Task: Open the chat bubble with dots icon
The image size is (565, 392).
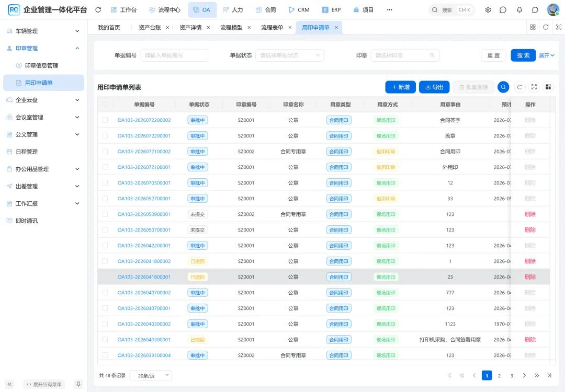Action: point(503,10)
